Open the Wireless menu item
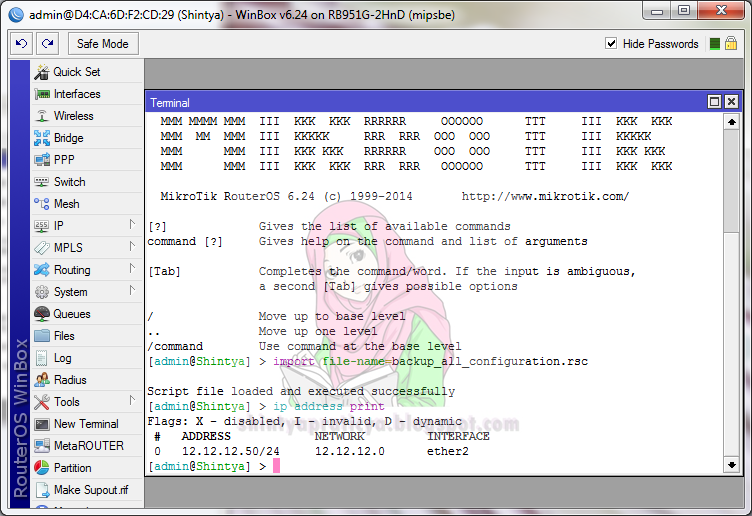752x516 pixels. click(88, 116)
